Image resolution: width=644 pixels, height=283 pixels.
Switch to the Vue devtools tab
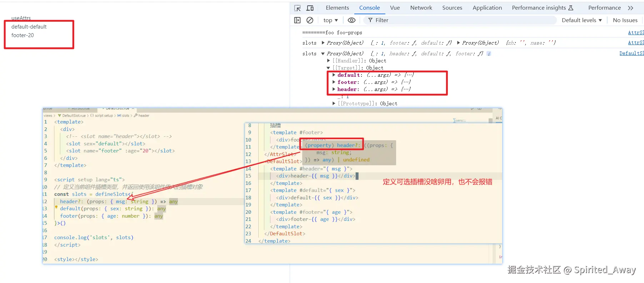395,8
